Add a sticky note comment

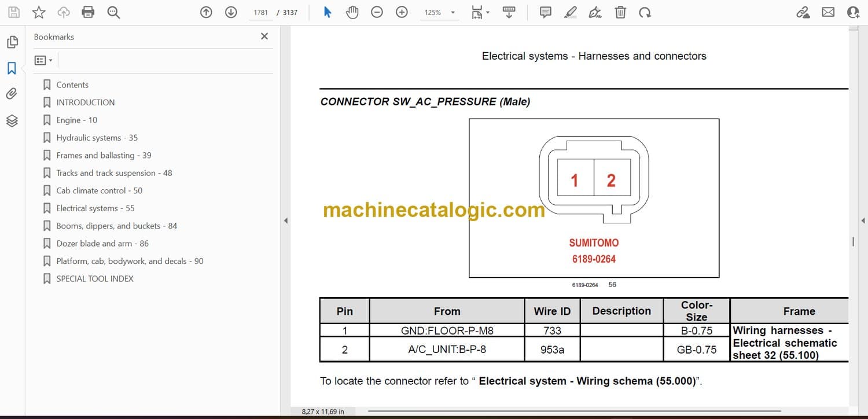pos(545,12)
